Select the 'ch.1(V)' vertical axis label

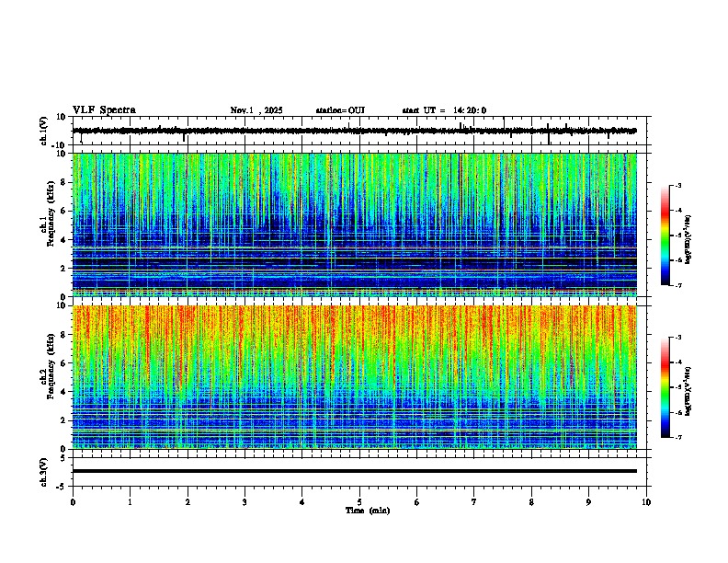44,131
